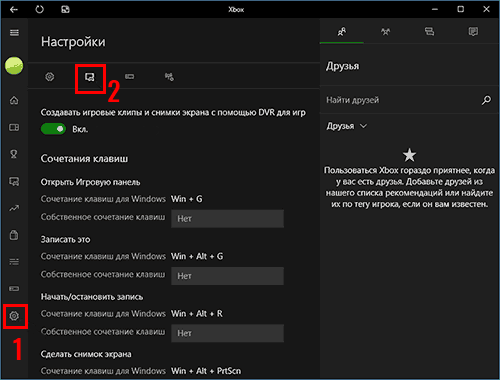Click the friend search magnifier icon
Screen dimensions: 500x380
point(486,100)
